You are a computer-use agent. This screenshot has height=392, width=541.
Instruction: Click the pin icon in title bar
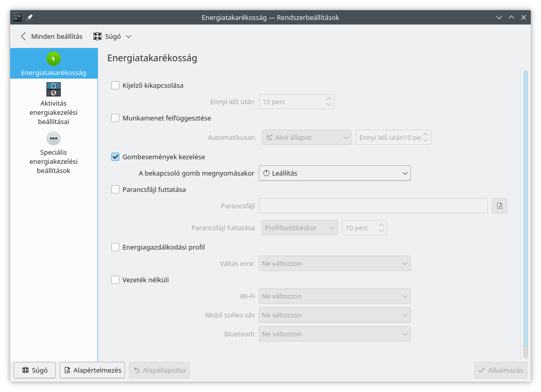coord(30,17)
